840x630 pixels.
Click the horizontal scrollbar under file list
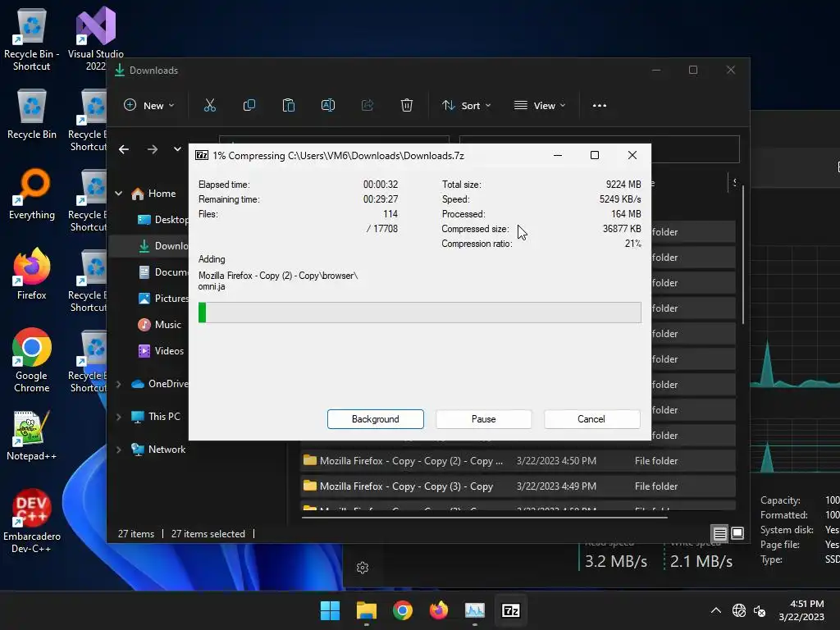point(484,518)
